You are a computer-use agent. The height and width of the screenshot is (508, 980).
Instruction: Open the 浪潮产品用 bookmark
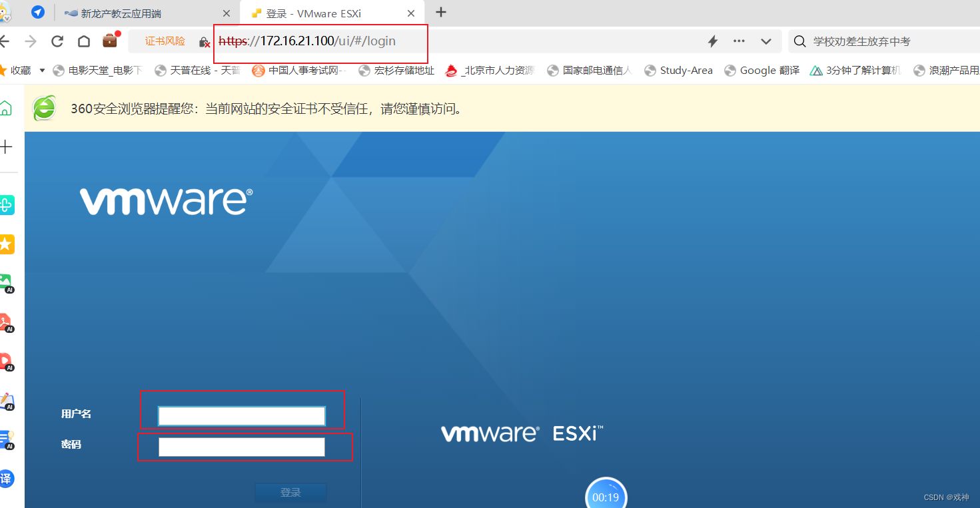click(946, 71)
